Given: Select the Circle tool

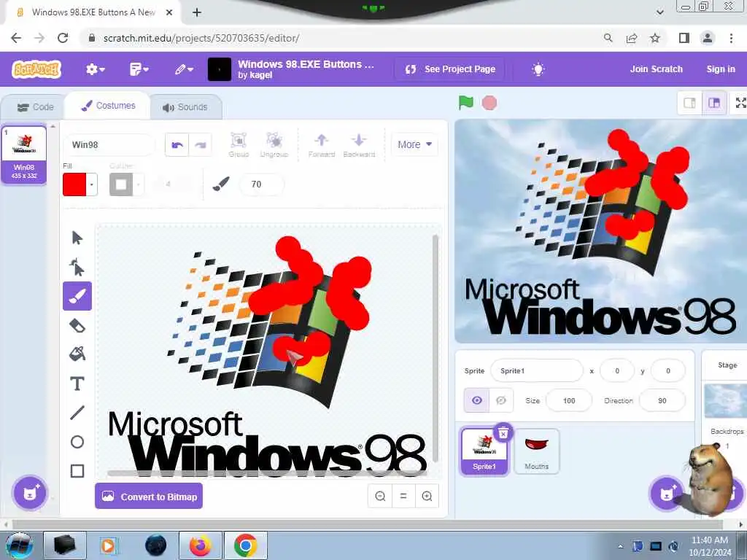Looking at the screenshot, I should [x=77, y=442].
